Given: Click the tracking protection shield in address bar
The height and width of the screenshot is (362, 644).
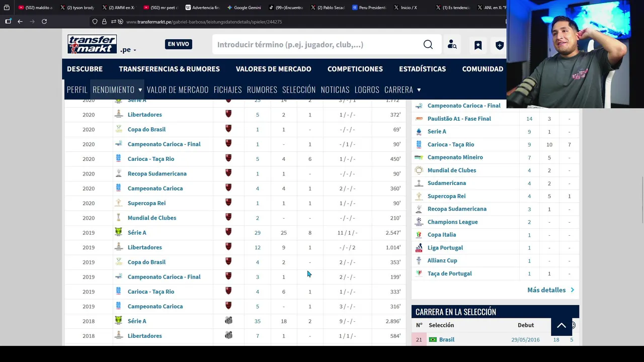Looking at the screenshot, I should tap(95, 22).
